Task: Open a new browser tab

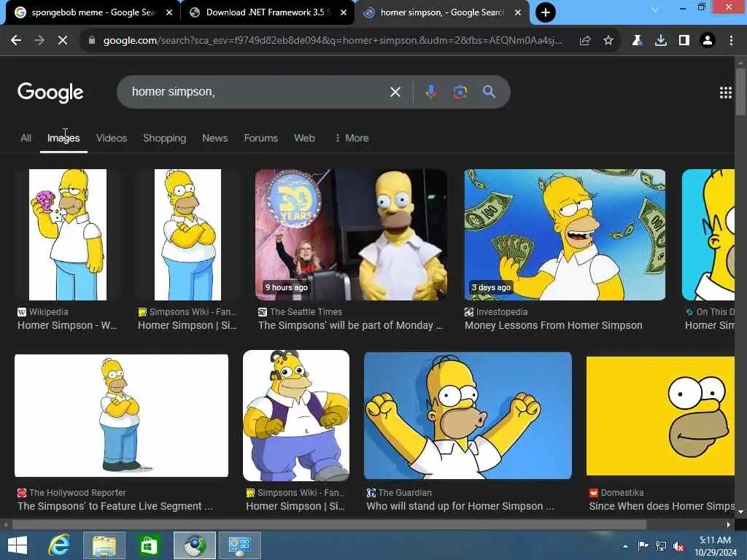Action: click(x=546, y=12)
